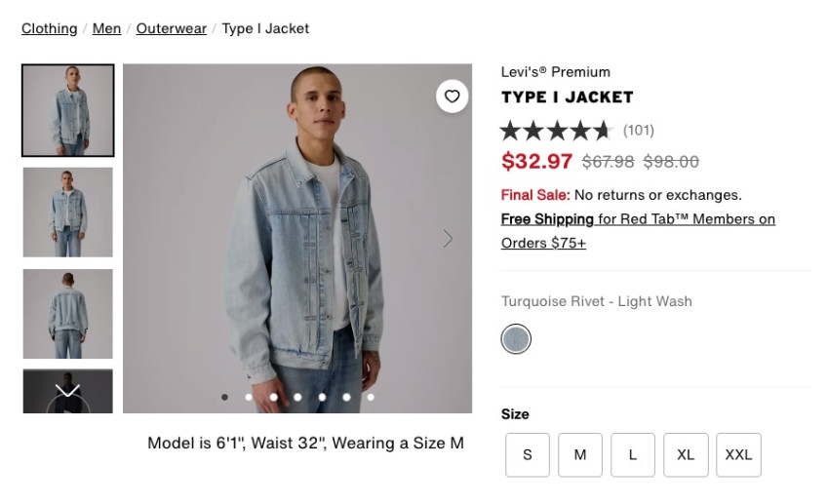The width and height of the screenshot is (828, 504).
Task: Jump to the last carousel dot
Action: tap(371, 398)
